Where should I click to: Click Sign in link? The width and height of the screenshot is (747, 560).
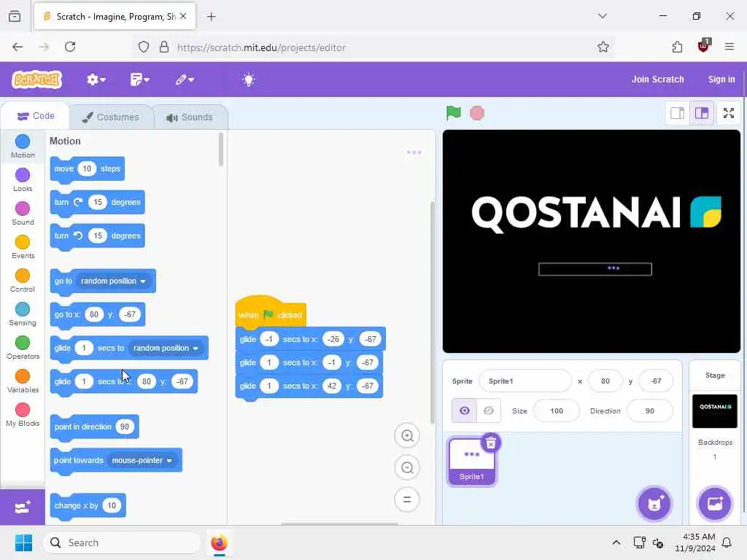pos(721,79)
